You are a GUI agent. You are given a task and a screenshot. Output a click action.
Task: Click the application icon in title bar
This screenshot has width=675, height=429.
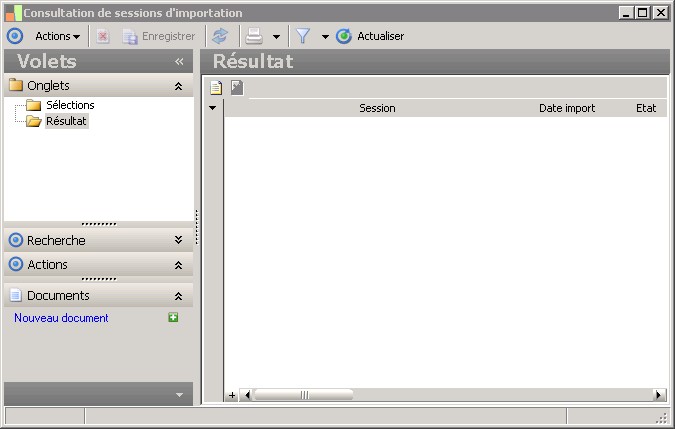coord(13,13)
